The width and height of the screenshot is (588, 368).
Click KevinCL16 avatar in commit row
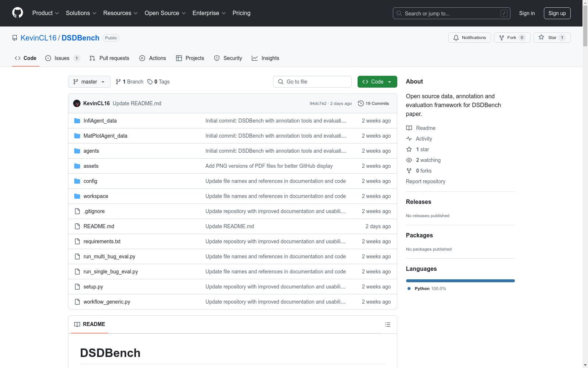point(77,103)
